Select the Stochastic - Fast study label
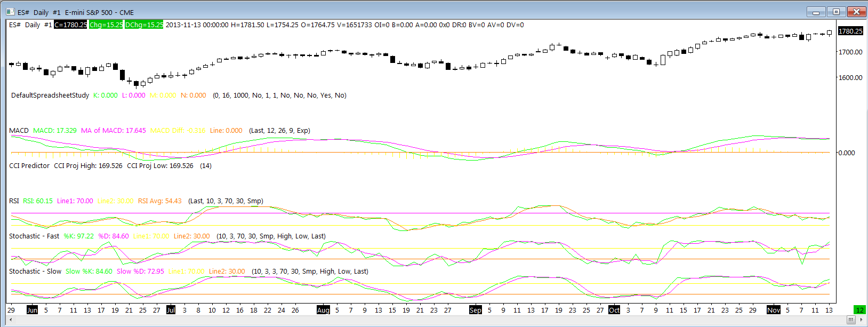868x327 pixels. 34,236
